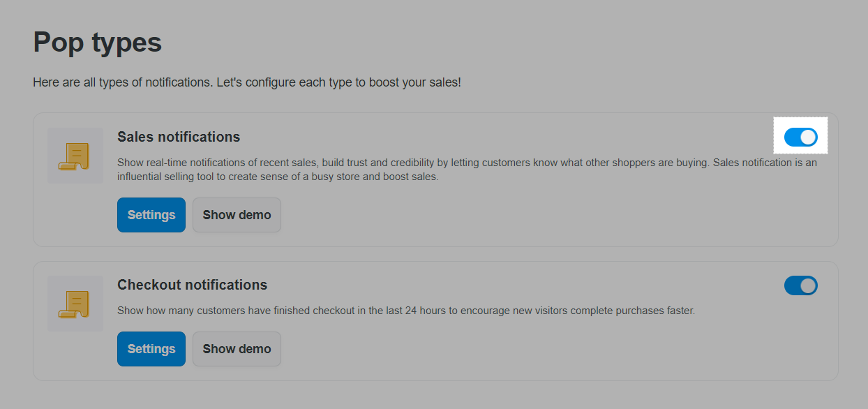
Task: Click the Sales notifications receipt scroll icon
Action: point(75,156)
